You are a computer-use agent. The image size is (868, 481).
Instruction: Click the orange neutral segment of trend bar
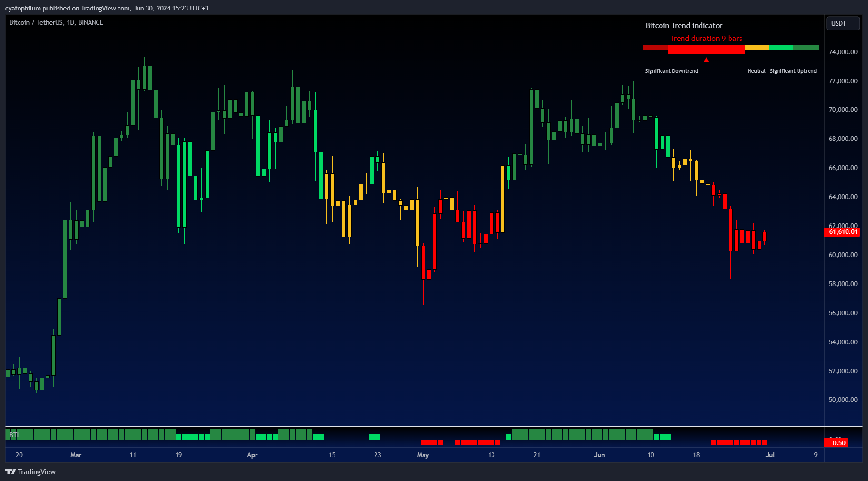coord(757,48)
